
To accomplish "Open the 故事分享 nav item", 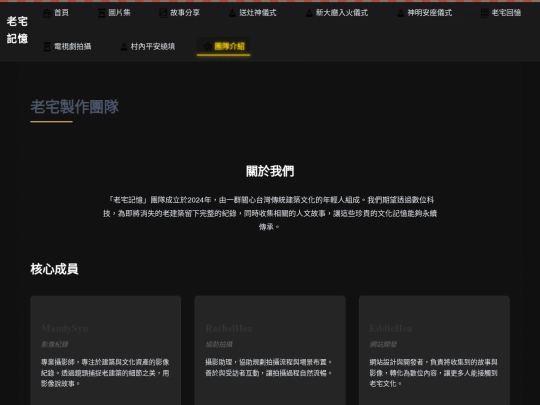I will 179,13.
